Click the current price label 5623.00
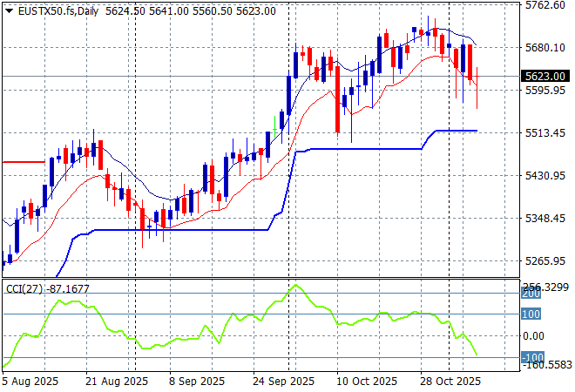This screenshot has width=575, height=392. coord(545,77)
